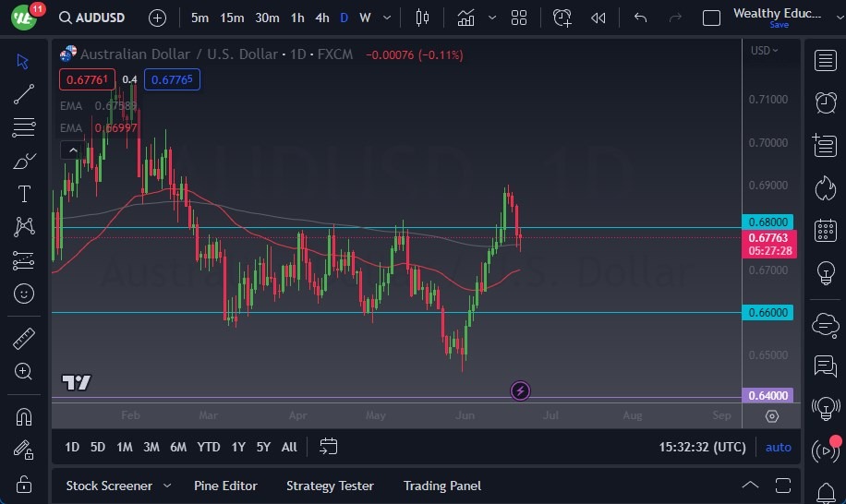Switch to the Strategy Tester tab
Viewport: 846px width, 504px height.
[x=330, y=486]
